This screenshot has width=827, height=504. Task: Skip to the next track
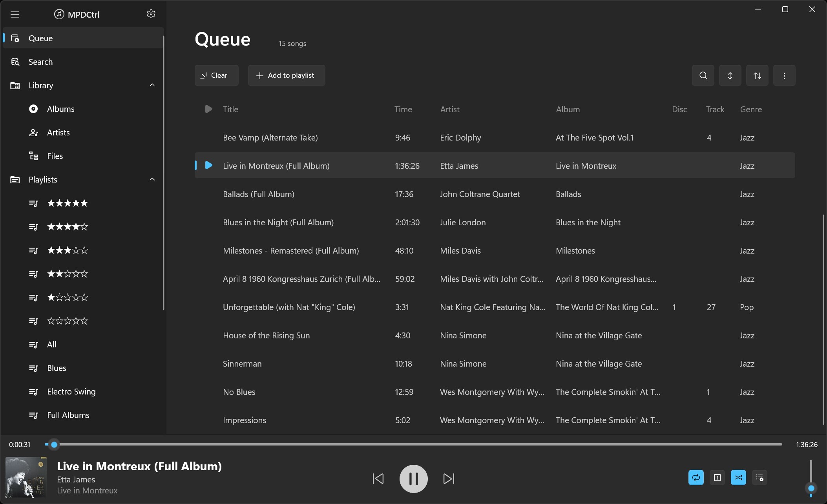coord(449,478)
